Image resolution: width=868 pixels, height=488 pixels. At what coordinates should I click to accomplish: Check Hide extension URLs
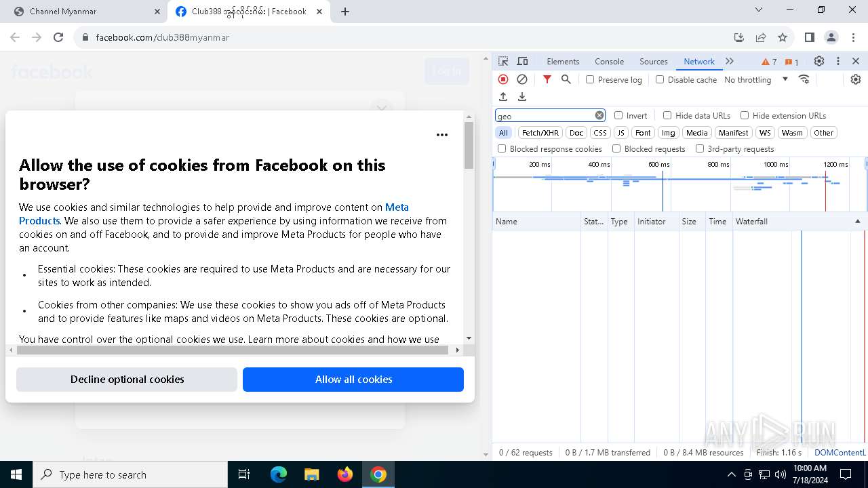click(745, 115)
